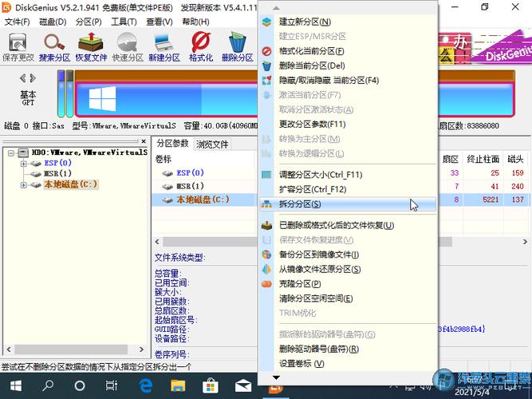
Task: Expand the 本地磁盘(C:) tree node
Action: 23,185
